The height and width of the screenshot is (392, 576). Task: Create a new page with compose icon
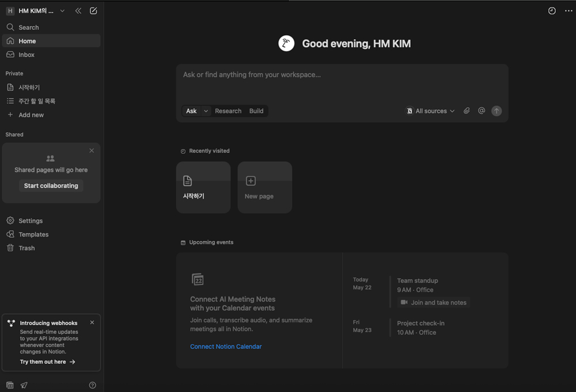pos(94,11)
